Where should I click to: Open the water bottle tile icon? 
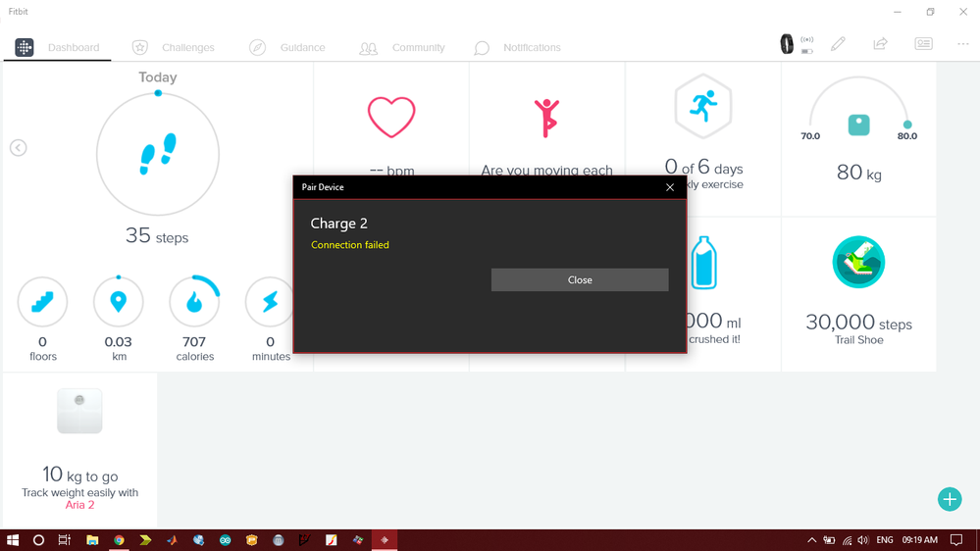(703, 263)
